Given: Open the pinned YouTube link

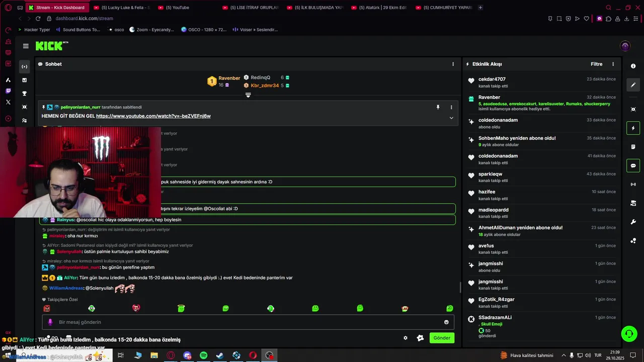Looking at the screenshot, I should click(x=153, y=116).
